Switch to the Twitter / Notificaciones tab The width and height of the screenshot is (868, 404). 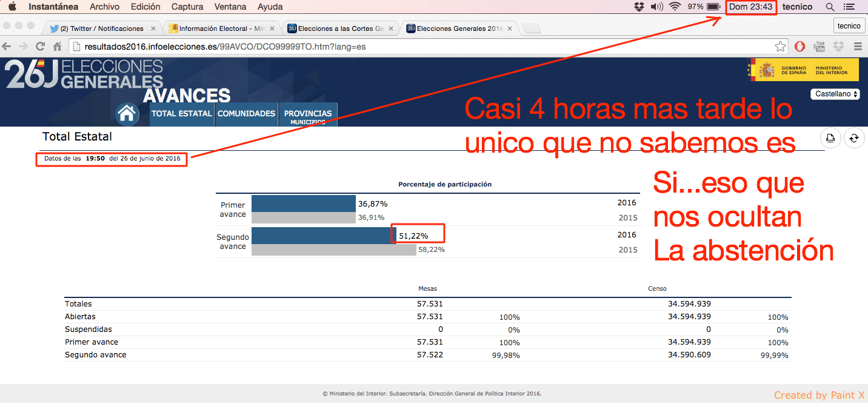pos(101,28)
